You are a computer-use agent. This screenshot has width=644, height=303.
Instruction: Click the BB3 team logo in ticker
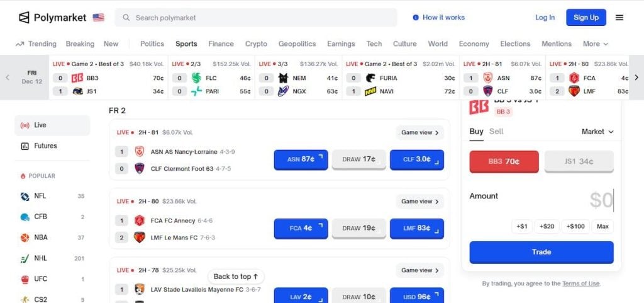(77, 77)
